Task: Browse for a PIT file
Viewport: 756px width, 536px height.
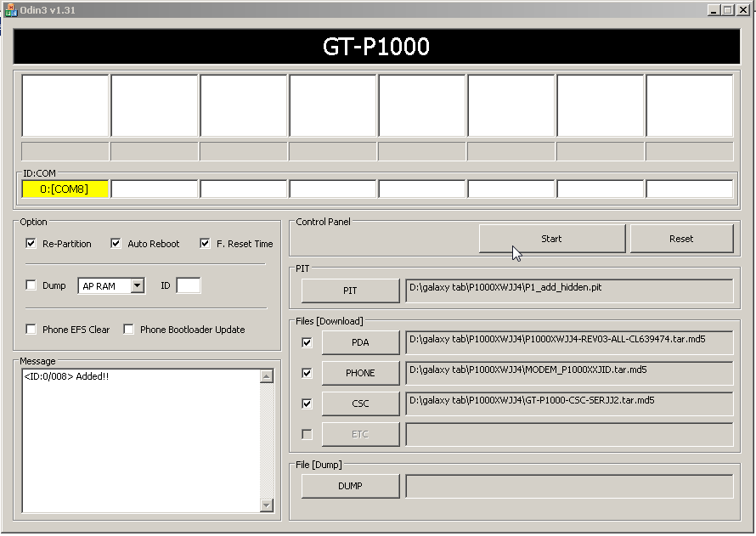Action: click(351, 291)
